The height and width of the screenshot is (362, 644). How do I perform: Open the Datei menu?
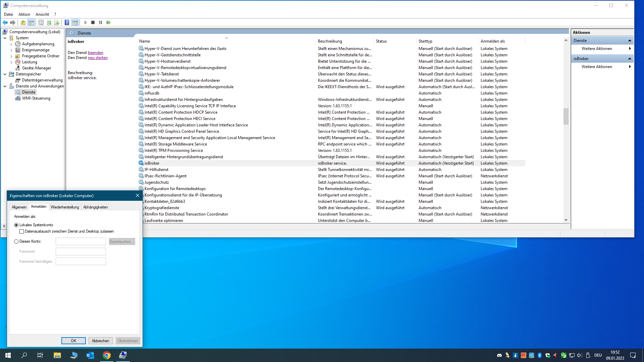point(8,14)
